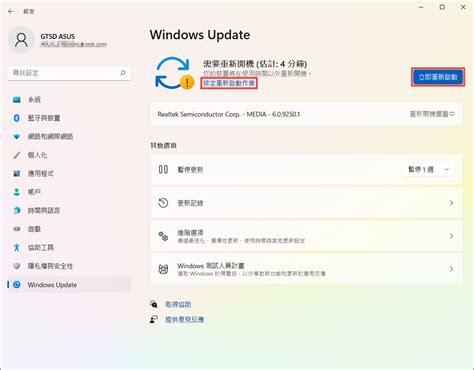Click GTSD ASUS account name
474x370 pixels.
click(57, 36)
